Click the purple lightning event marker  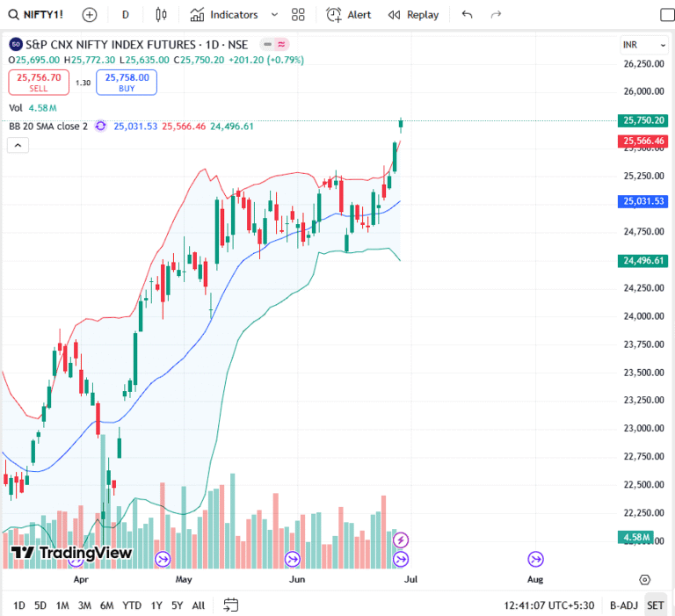click(401, 540)
